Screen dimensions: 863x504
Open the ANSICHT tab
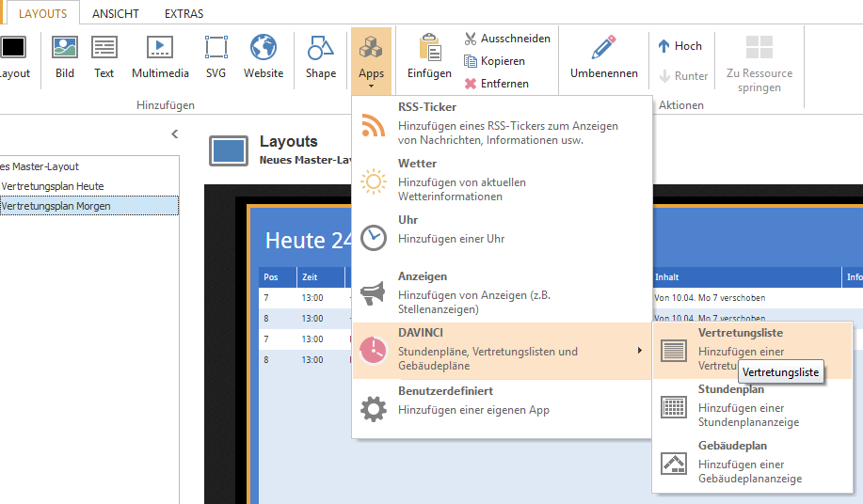click(116, 14)
